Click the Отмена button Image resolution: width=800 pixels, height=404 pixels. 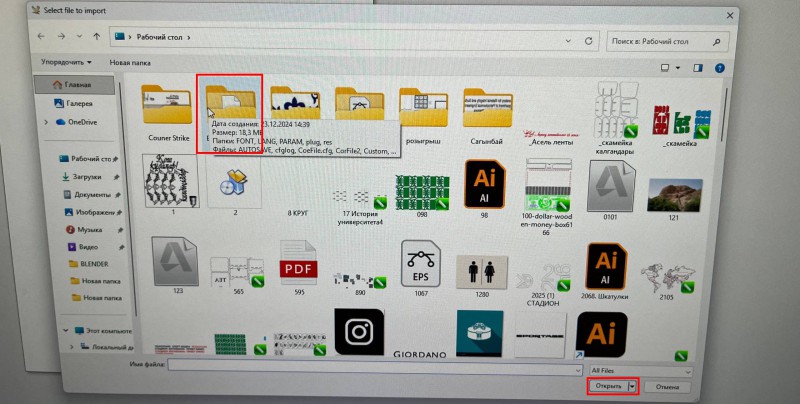pyautogui.click(x=667, y=387)
